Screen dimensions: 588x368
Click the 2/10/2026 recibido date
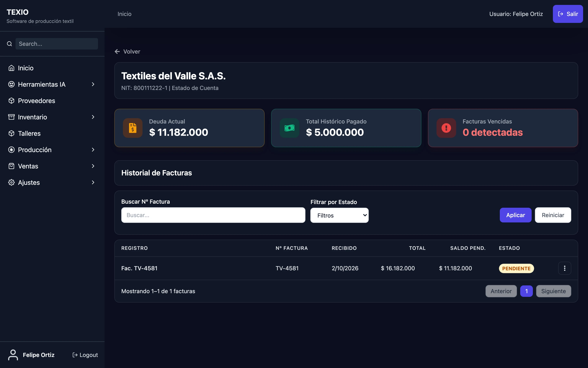(345, 268)
